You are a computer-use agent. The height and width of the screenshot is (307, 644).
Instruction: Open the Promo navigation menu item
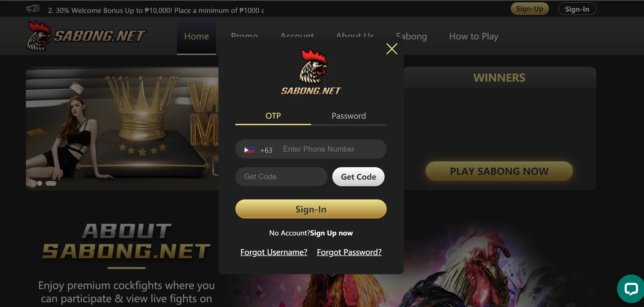pyautogui.click(x=244, y=36)
